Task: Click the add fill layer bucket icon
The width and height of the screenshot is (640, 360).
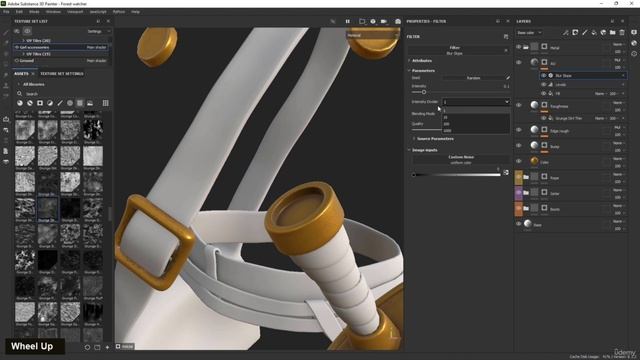Action: [594, 33]
